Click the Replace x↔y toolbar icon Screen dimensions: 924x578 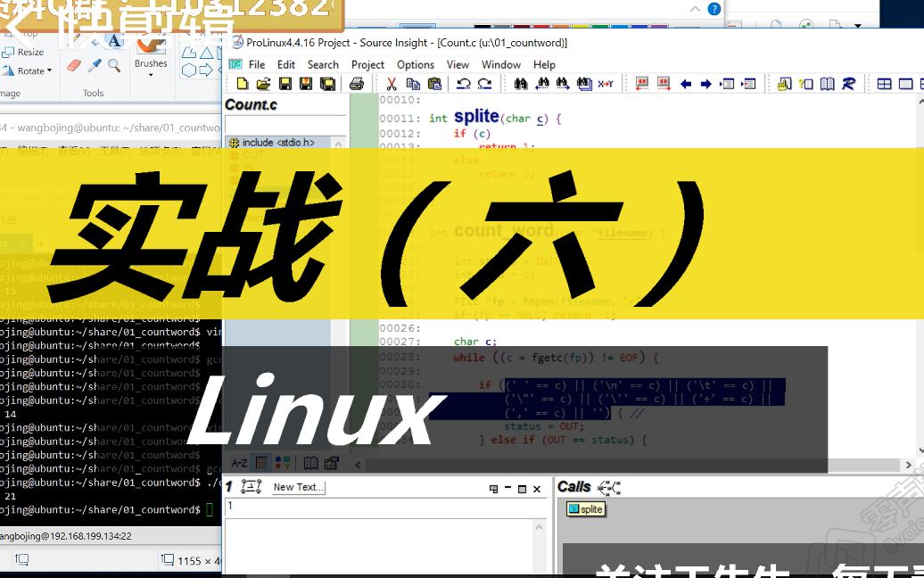click(606, 83)
